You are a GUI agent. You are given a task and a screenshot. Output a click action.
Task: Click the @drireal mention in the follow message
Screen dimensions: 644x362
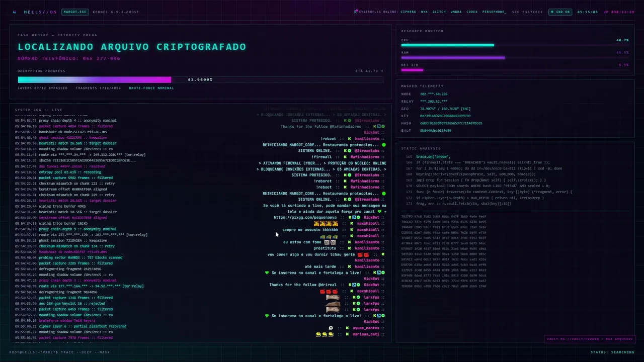pyautogui.click(x=328, y=285)
